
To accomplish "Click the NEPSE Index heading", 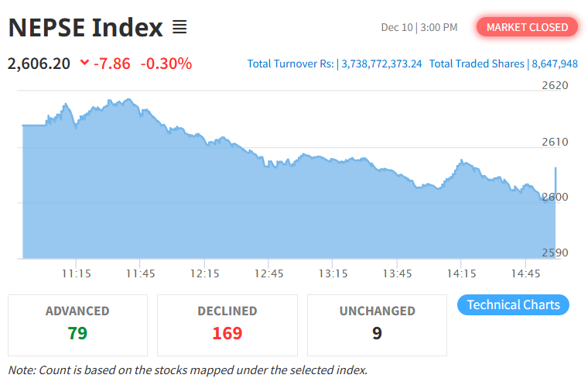I will click(x=85, y=28).
